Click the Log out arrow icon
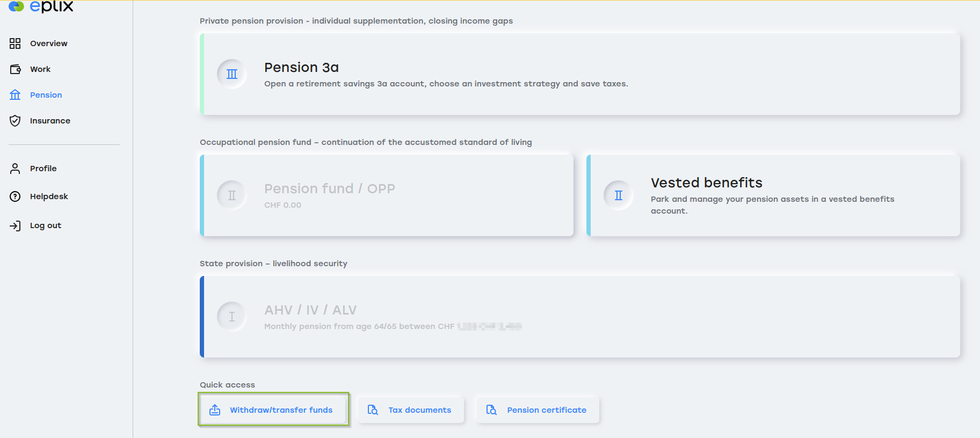The width and height of the screenshot is (980, 438). click(x=15, y=225)
